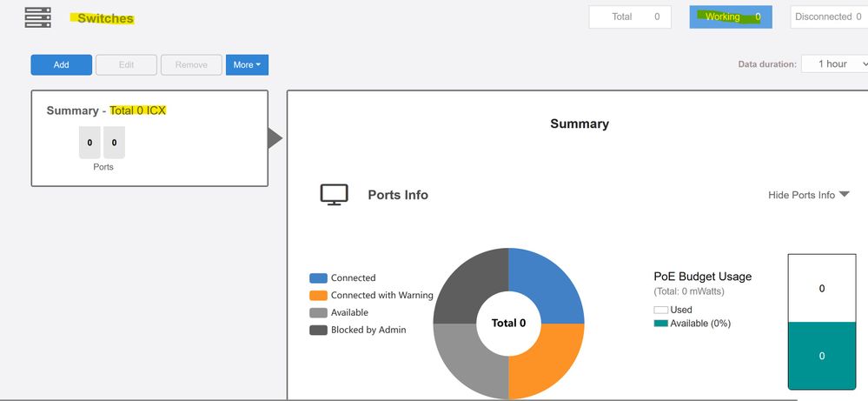Click the Edit button
This screenshot has height=401, width=868.
click(x=126, y=65)
